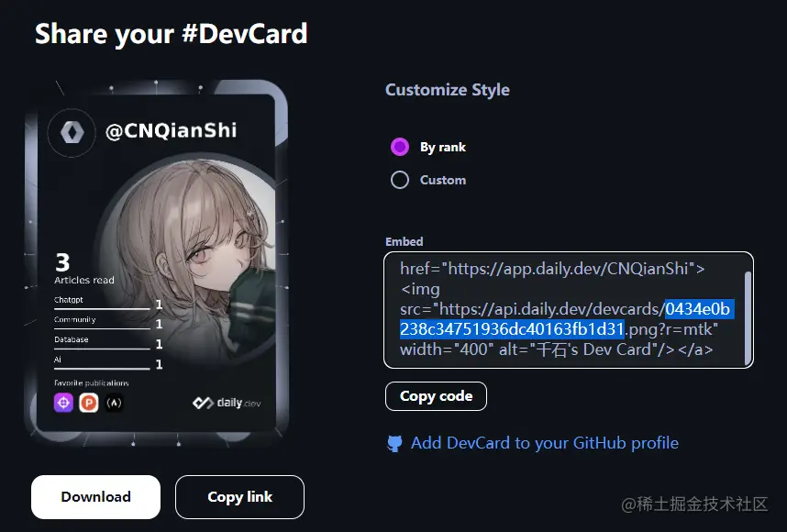Viewport: 787px width, 532px height.
Task: Click the Articles read counter
Action: (x=83, y=269)
